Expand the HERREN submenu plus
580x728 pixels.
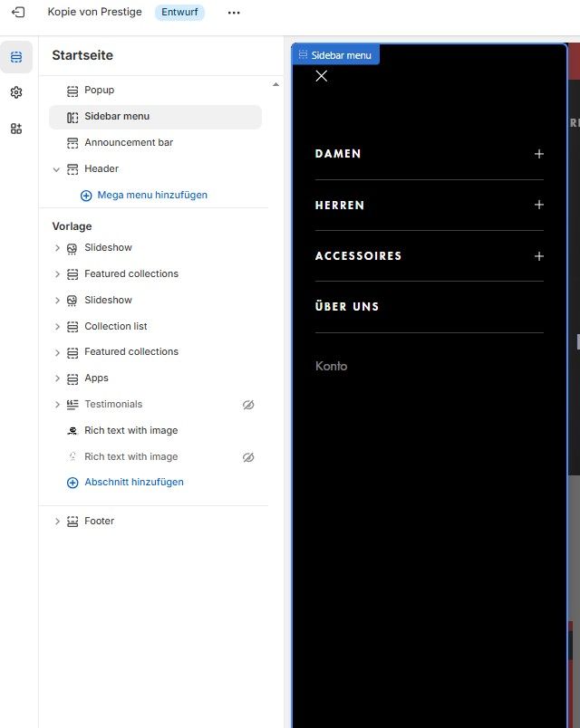tap(539, 205)
